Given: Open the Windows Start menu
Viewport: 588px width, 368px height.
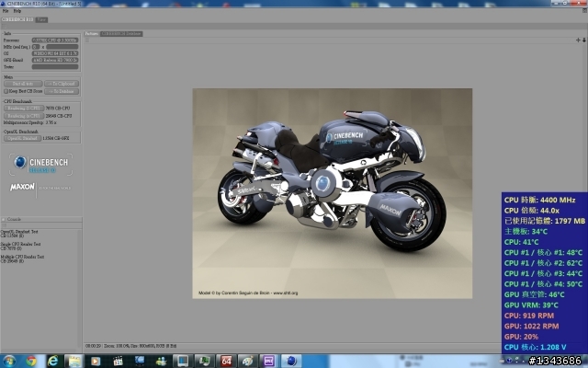Looking at the screenshot, I should [x=8, y=362].
